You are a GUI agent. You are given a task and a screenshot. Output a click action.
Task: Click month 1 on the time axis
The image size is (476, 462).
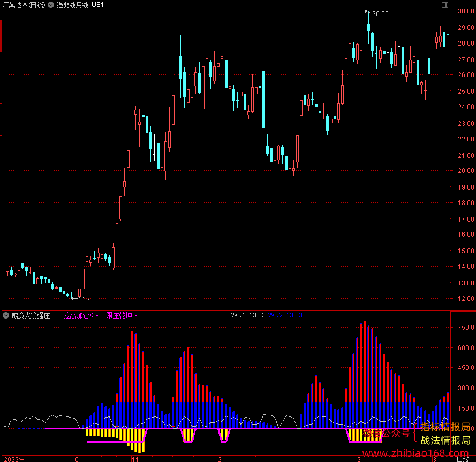299,459
